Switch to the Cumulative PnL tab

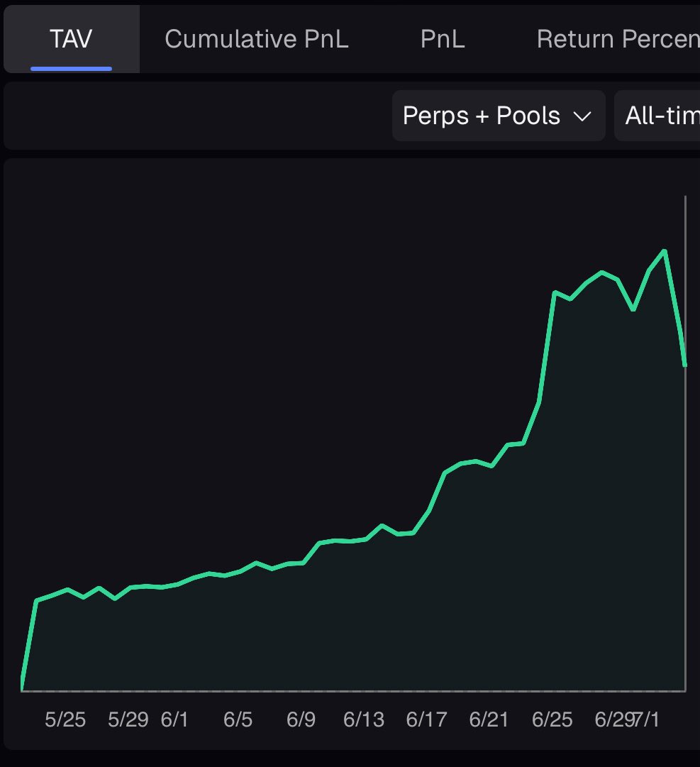coord(256,38)
